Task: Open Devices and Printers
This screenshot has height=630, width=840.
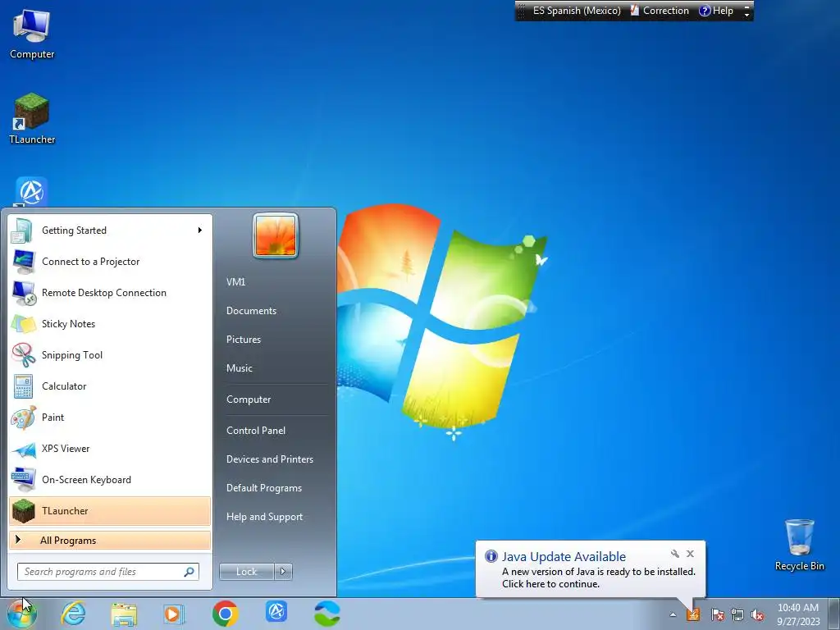Action: pyautogui.click(x=269, y=459)
